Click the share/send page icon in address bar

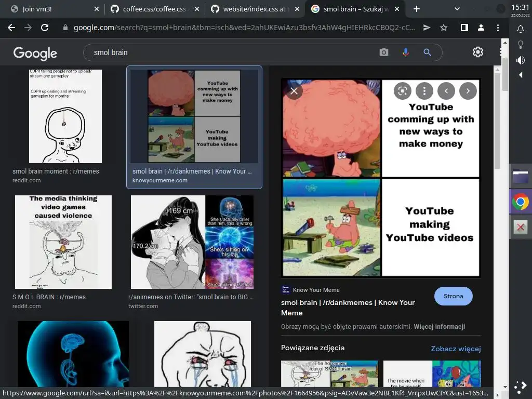click(427, 28)
